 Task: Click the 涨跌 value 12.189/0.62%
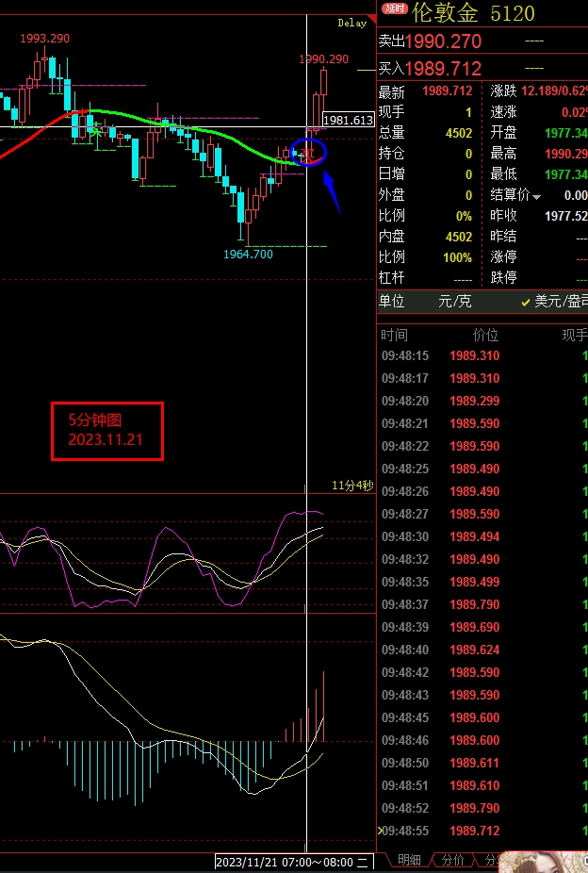pos(555,91)
